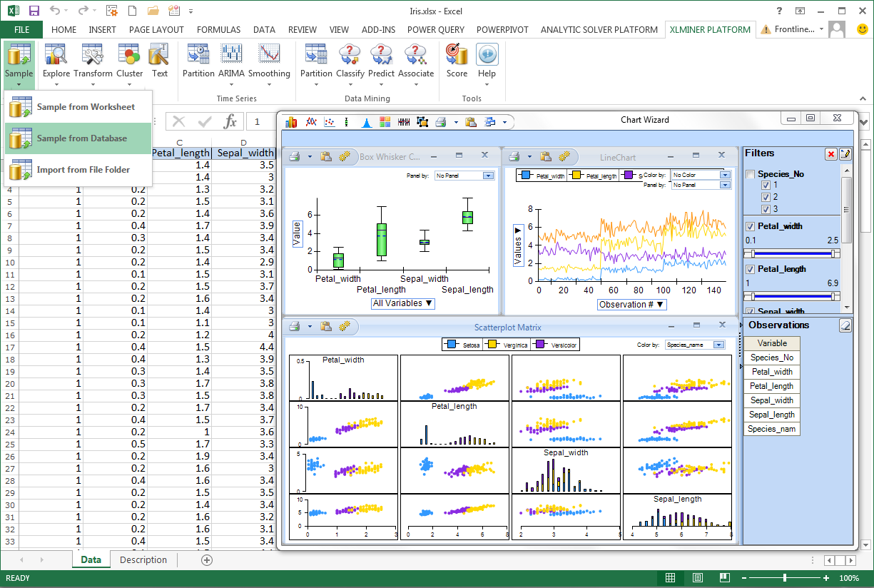Toggle the Species_No filter checkbox

pyautogui.click(x=750, y=174)
